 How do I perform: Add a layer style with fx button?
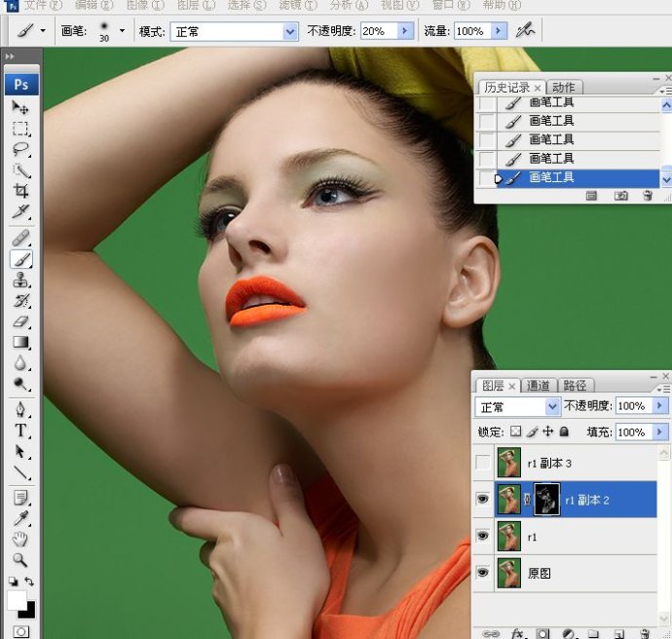tap(517, 633)
